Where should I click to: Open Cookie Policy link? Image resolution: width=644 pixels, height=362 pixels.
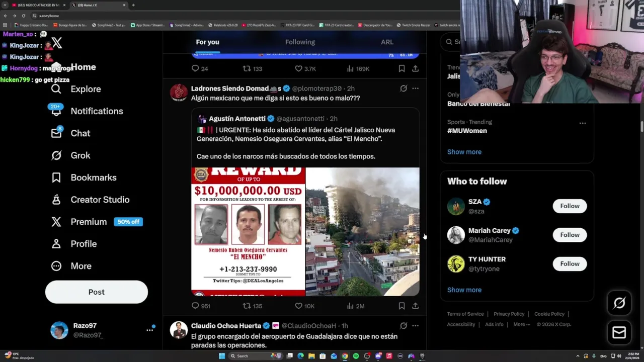click(x=549, y=314)
